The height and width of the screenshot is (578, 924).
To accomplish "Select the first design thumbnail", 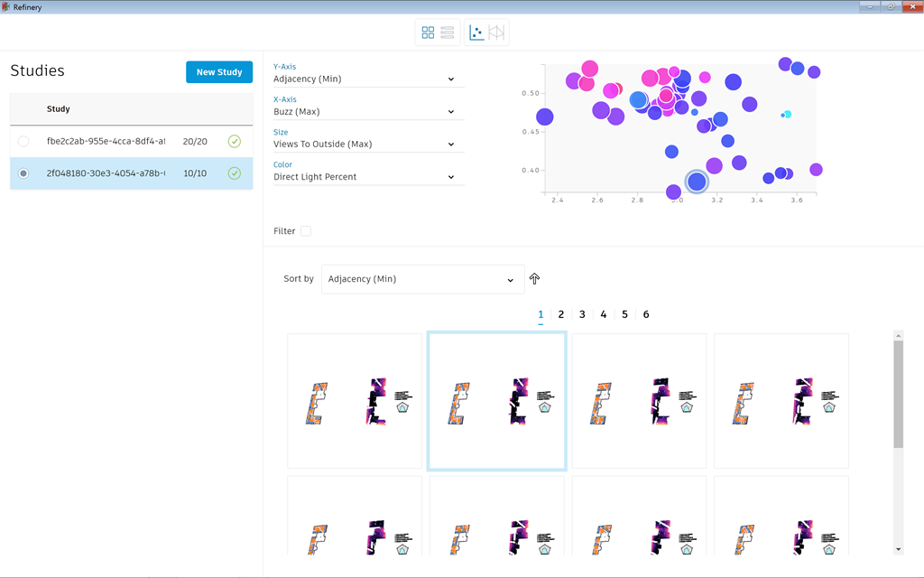I will 355,401.
